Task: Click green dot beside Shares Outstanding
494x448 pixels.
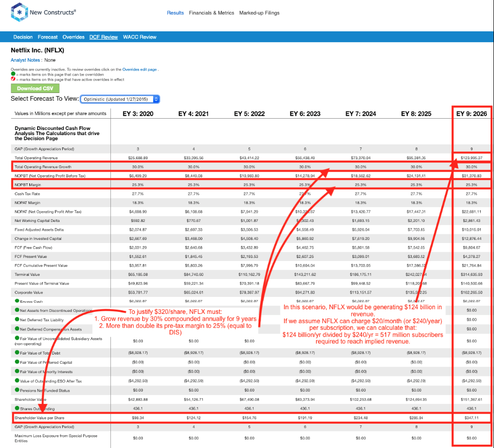Action: coord(17,408)
